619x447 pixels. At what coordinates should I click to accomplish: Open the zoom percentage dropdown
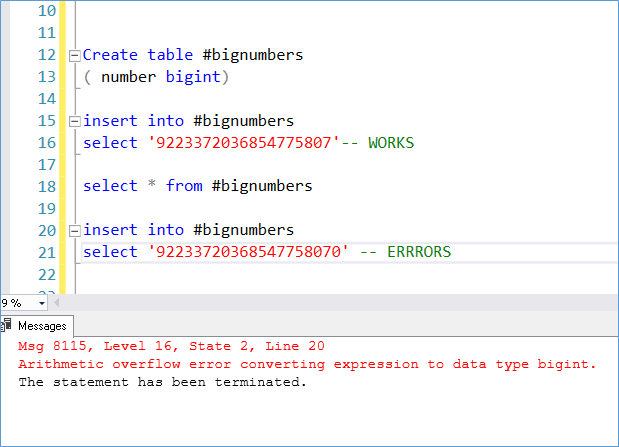[41, 303]
